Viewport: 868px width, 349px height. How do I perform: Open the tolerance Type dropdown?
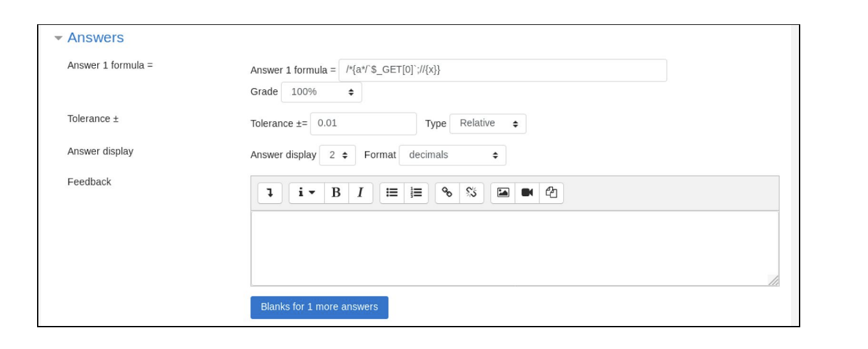point(488,123)
